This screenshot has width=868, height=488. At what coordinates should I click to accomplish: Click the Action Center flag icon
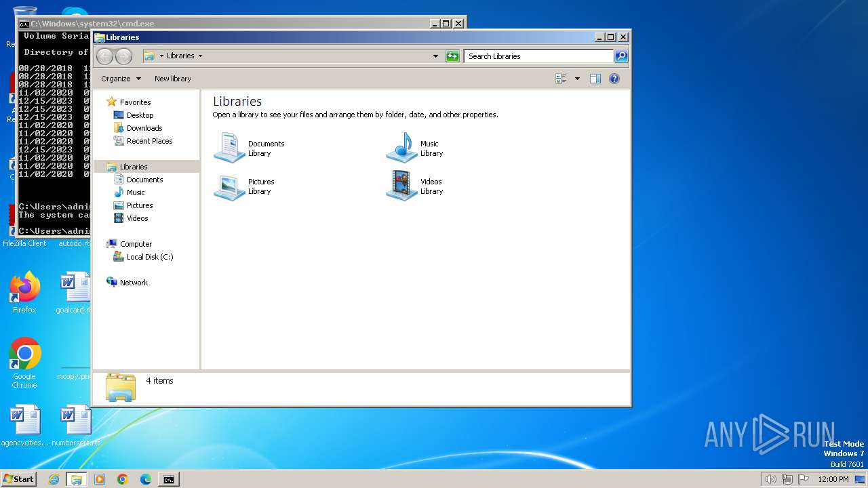804,479
